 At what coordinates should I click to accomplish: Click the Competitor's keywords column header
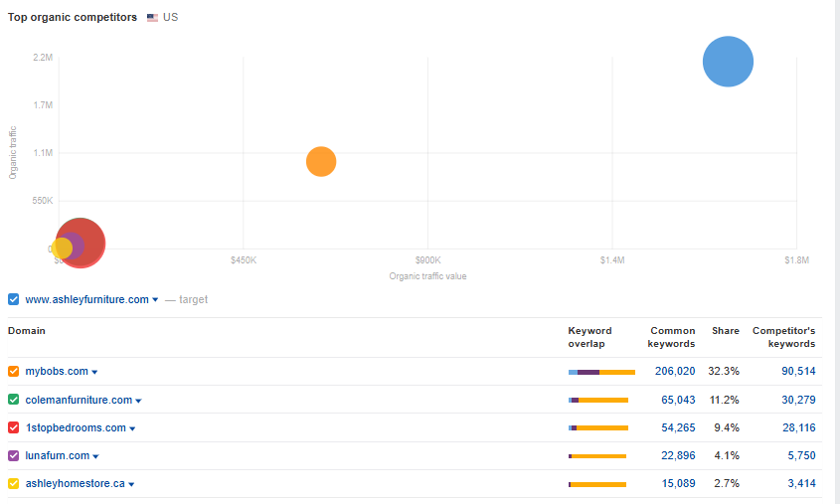783,337
